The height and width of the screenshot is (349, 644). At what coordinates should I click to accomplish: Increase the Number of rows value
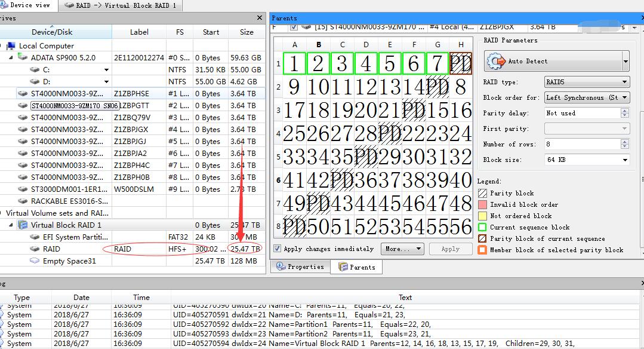pyautogui.click(x=624, y=142)
